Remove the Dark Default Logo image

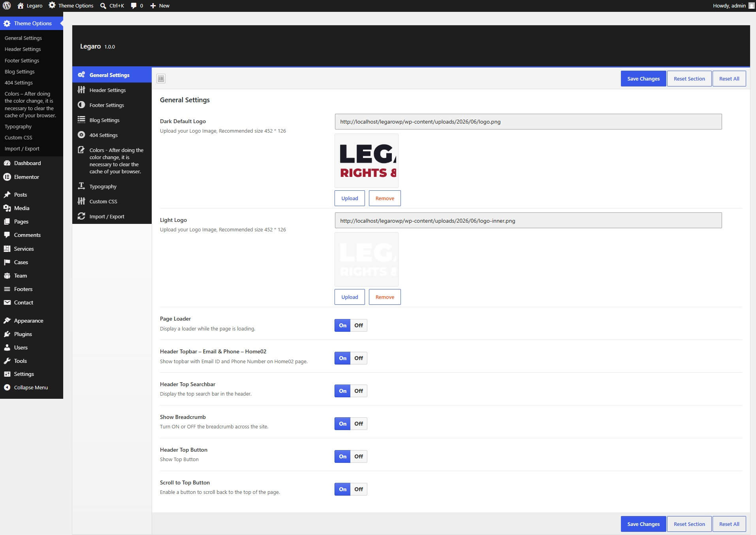[385, 198]
